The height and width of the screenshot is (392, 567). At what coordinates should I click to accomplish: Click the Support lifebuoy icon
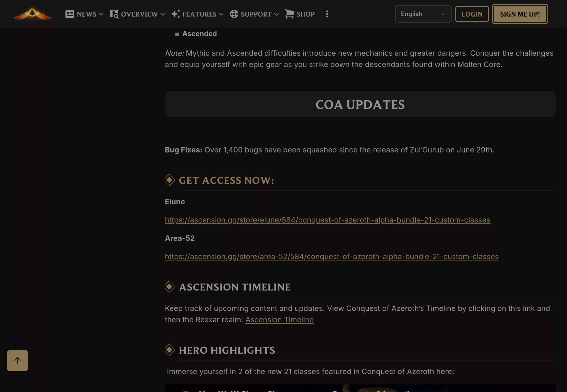pos(234,14)
